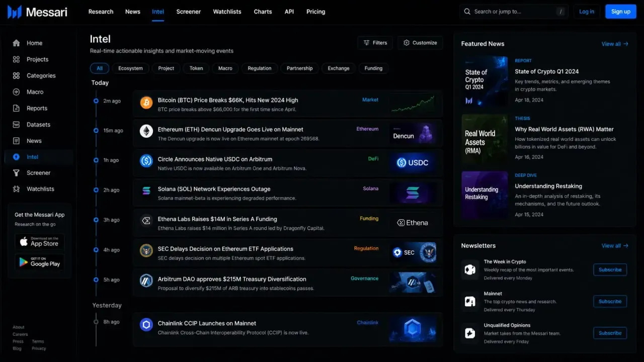Open the Charts top menu item
The height and width of the screenshot is (362, 644).
(x=263, y=12)
